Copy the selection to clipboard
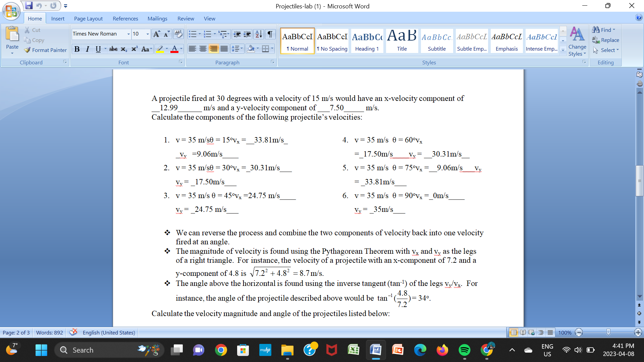Image resolution: width=644 pixels, height=362 pixels. tap(34, 40)
